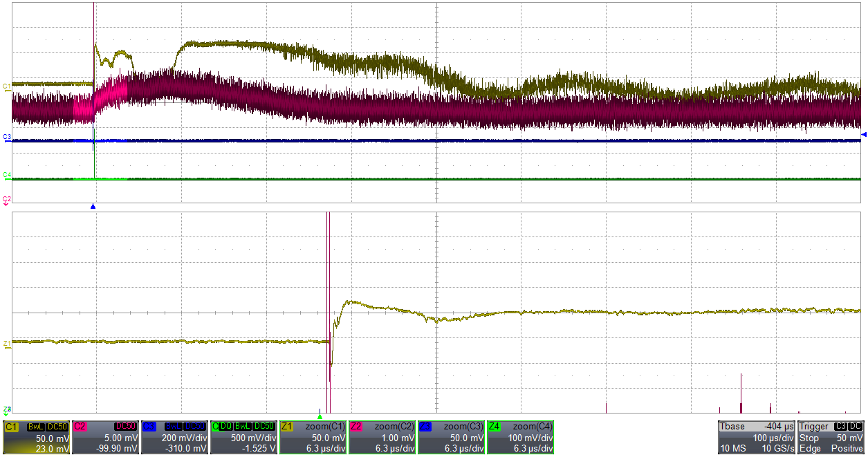Open the Z2 zoom(C2) descriptor box
Screen dimensions: 868x455
click(382, 438)
